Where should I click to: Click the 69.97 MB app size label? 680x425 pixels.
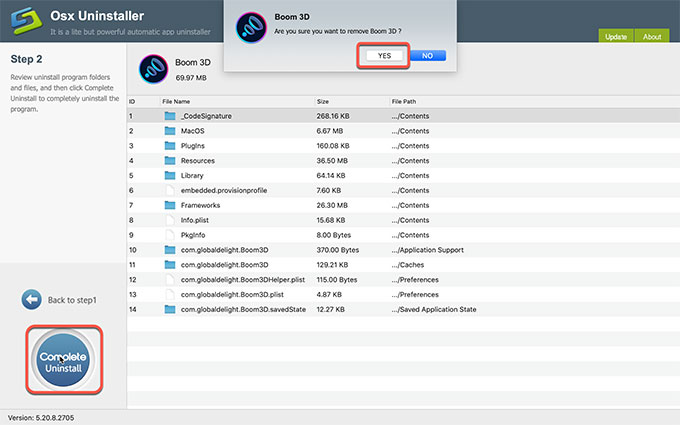tap(191, 78)
